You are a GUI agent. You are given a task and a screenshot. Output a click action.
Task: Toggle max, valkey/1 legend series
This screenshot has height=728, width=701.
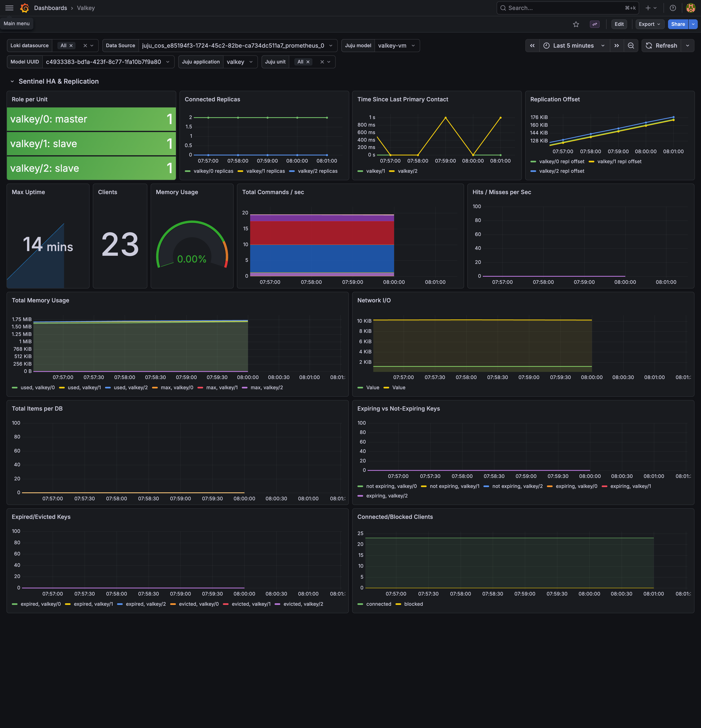tap(222, 388)
